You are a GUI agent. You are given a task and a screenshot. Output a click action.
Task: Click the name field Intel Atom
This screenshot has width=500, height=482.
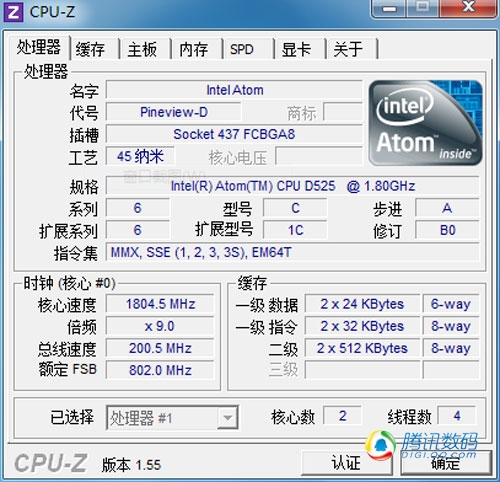click(x=234, y=90)
